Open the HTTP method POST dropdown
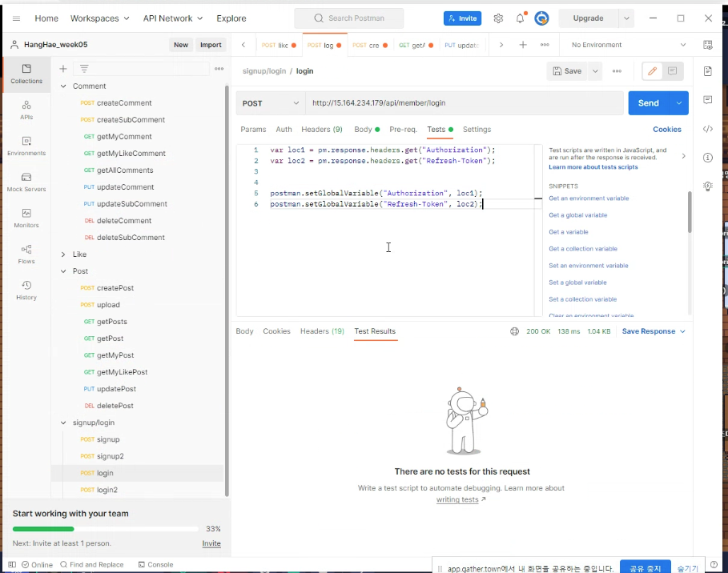Viewport: 728px width, 573px height. click(x=271, y=103)
